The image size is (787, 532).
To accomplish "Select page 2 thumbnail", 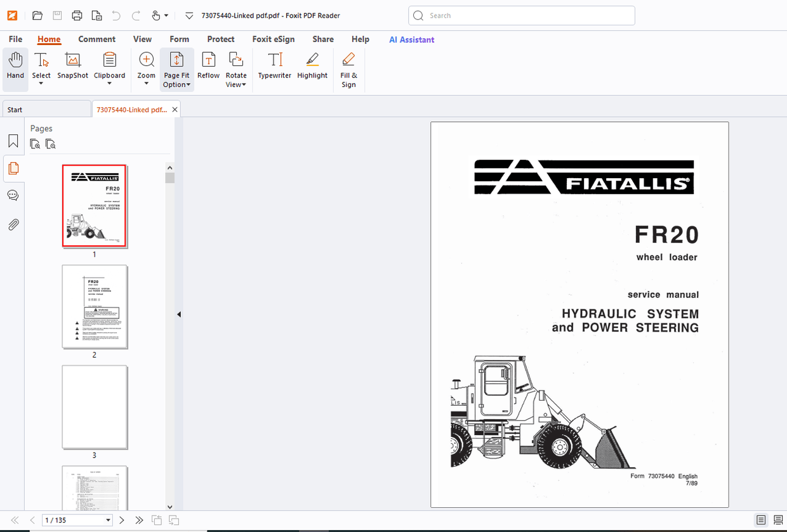I will (94, 307).
